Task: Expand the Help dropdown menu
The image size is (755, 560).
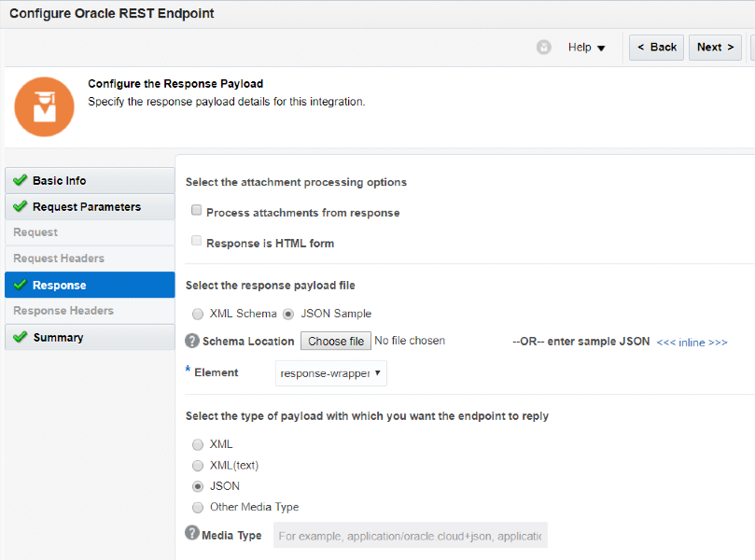Action: (x=587, y=48)
